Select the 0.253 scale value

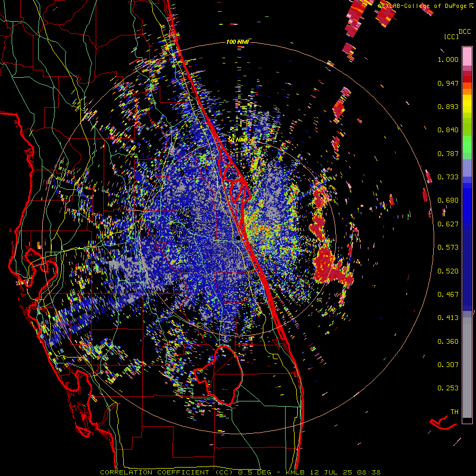tap(448, 388)
